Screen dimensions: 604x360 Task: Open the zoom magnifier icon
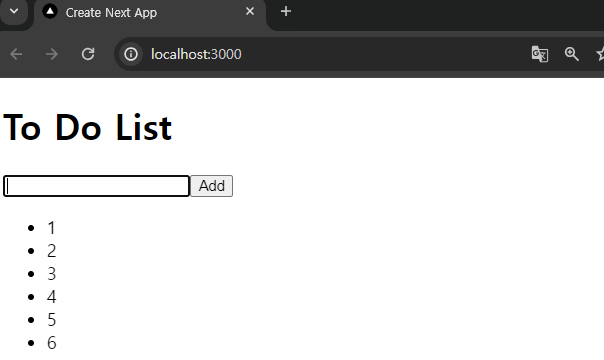[572, 54]
